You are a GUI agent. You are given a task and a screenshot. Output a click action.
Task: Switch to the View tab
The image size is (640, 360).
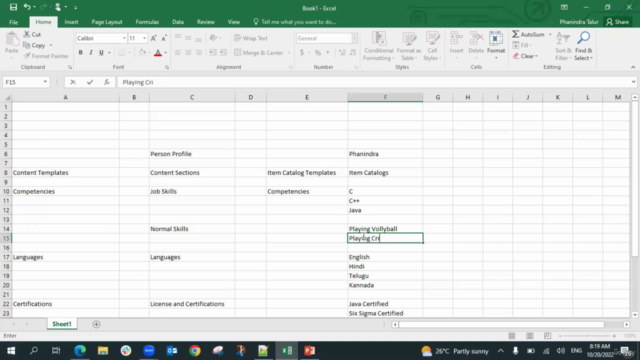233,22
